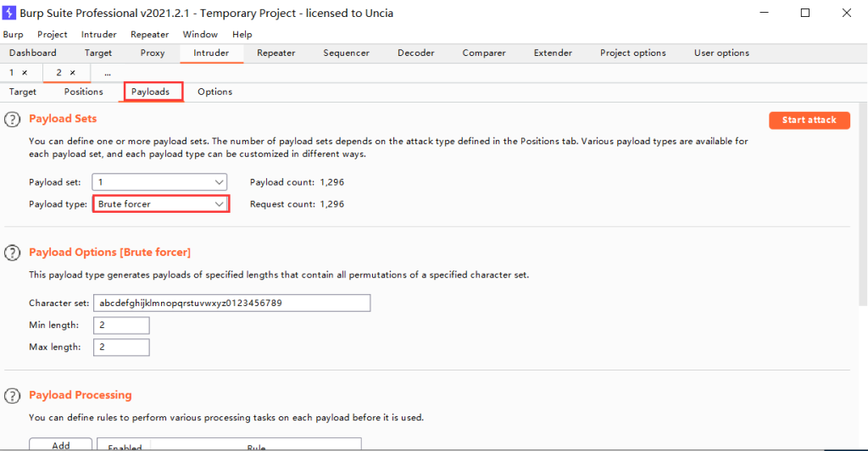This screenshot has width=868, height=451.
Task: Open the Proxy tool tab
Action: 153,53
